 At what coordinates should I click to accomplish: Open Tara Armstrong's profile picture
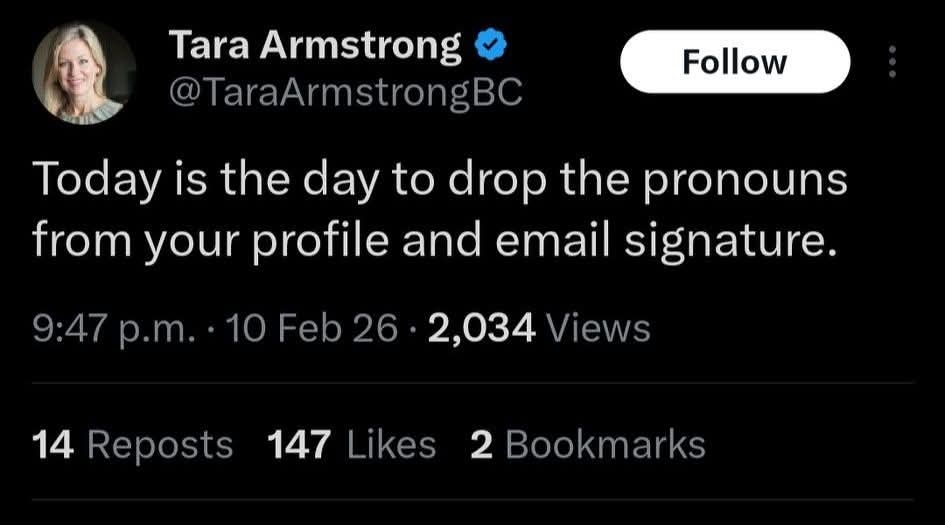pyautogui.click(x=83, y=72)
